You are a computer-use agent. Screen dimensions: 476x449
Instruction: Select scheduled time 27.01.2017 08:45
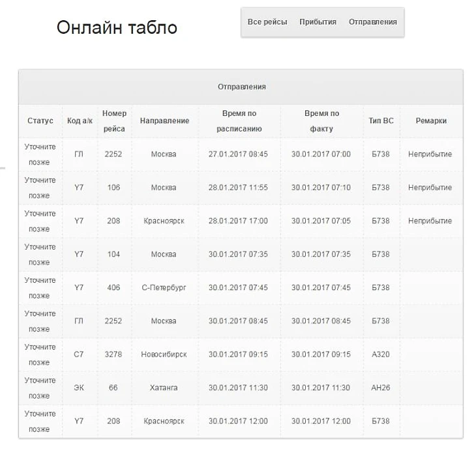[238, 154]
